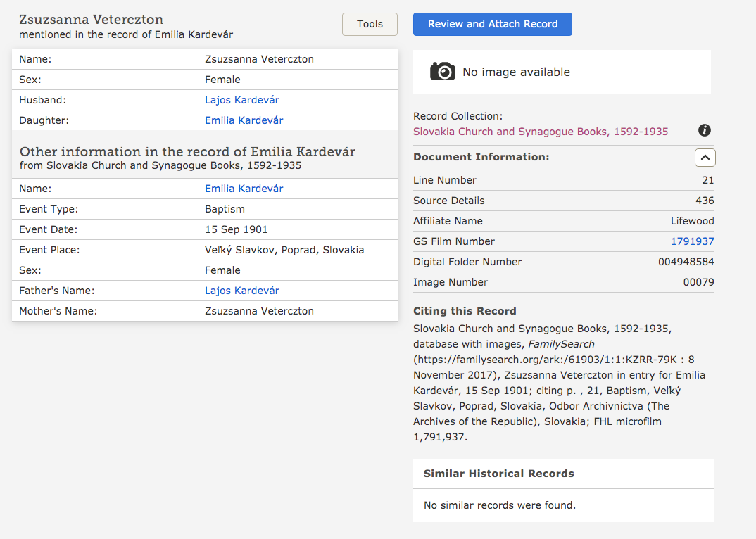
Task: Click Emilia Kardevár in the Name row
Action: [244, 189]
